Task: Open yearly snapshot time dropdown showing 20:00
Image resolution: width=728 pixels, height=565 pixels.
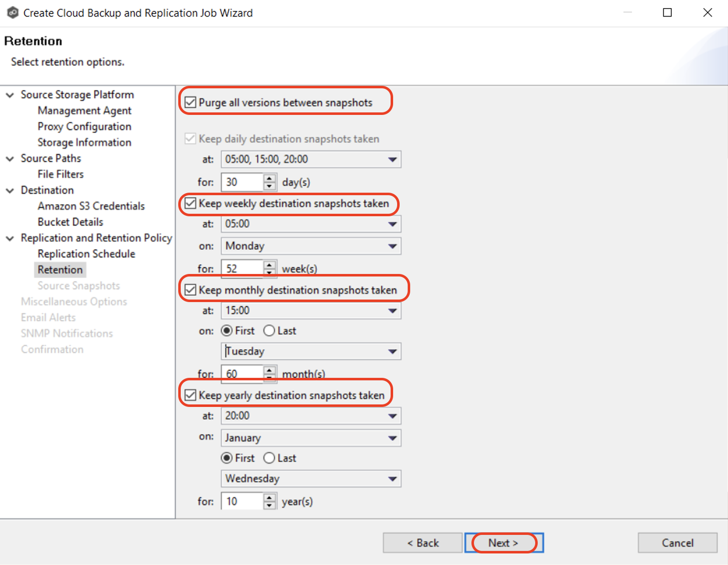Action: tap(311, 416)
